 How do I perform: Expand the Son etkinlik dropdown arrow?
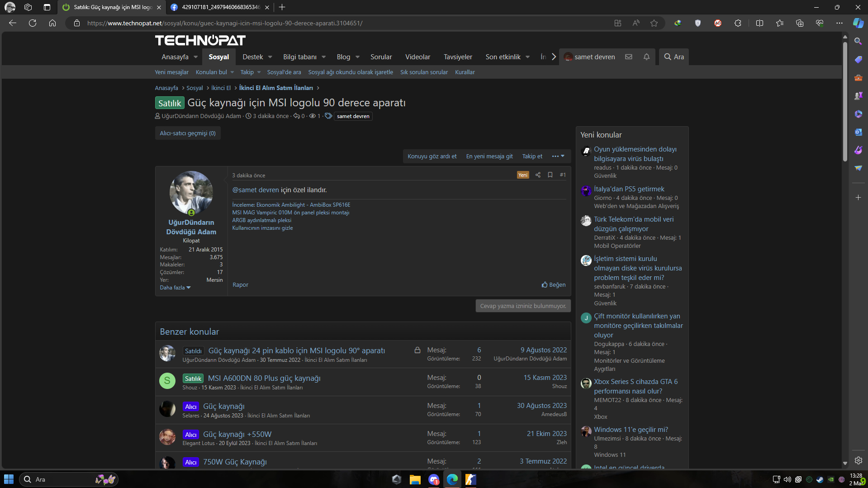coord(527,57)
